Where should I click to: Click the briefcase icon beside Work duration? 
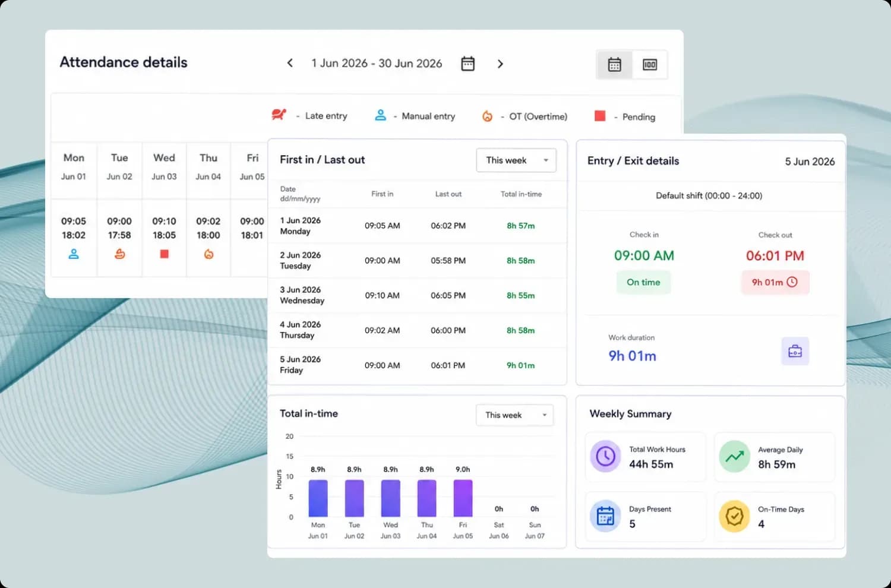point(795,351)
